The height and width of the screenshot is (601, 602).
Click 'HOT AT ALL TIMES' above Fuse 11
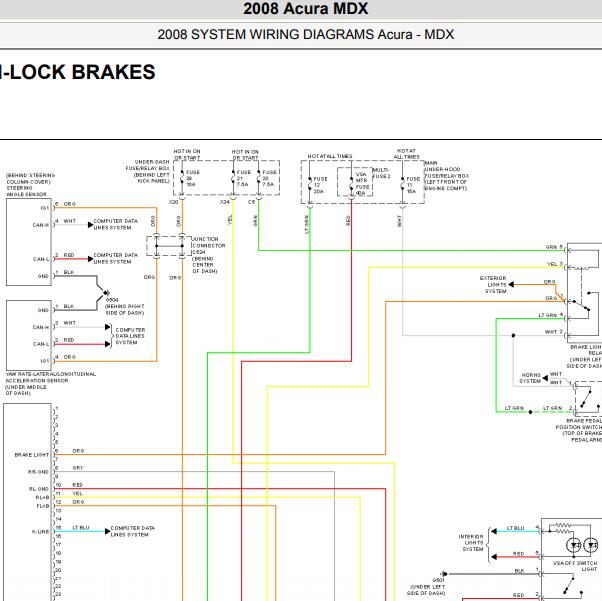(x=406, y=154)
